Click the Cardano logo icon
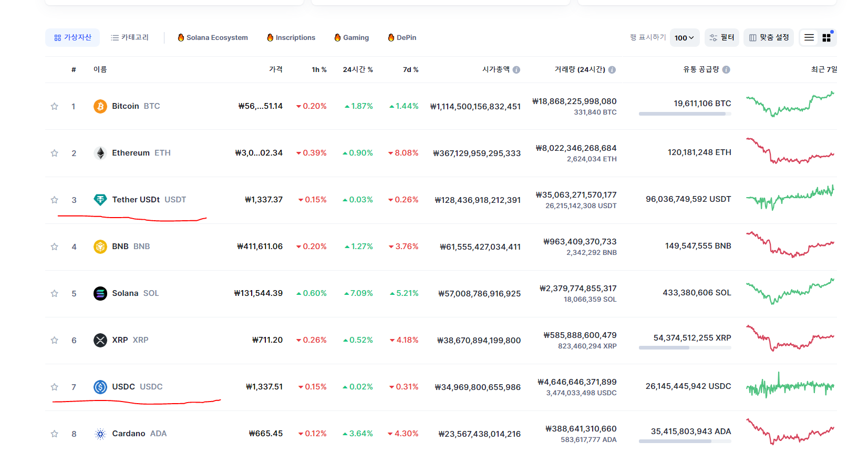The width and height of the screenshot is (868, 452). [100, 434]
